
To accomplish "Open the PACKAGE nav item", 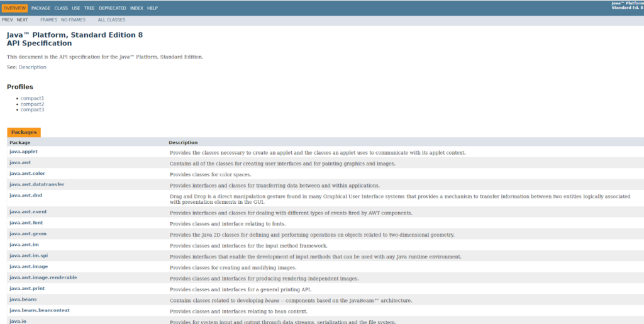I will point(41,8).
